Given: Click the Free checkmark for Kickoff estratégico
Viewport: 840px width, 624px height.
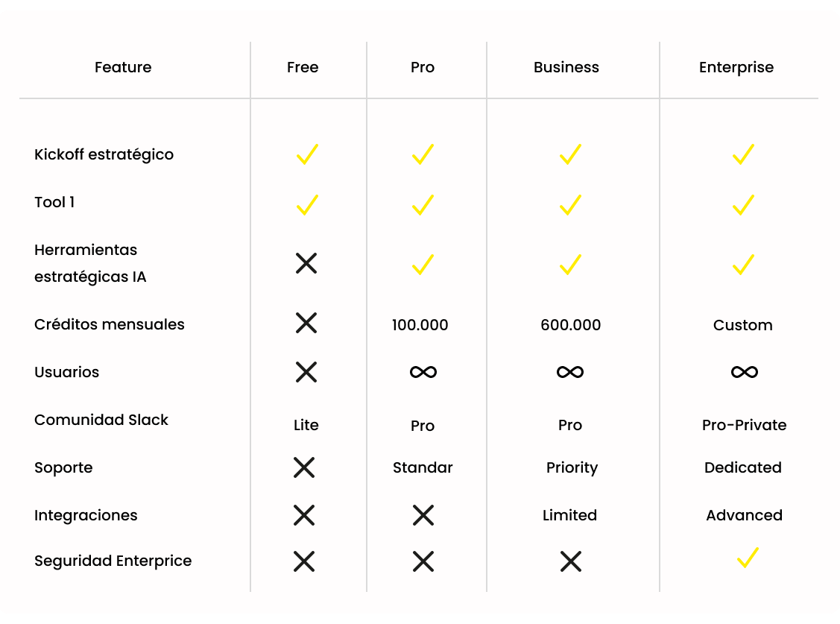Looking at the screenshot, I should click(x=306, y=154).
